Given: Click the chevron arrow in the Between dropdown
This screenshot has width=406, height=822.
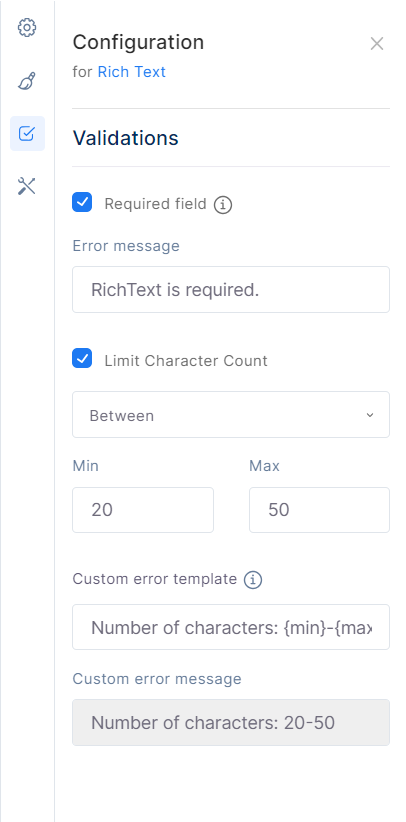Looking at the screenshot, I should coord(370,415).
